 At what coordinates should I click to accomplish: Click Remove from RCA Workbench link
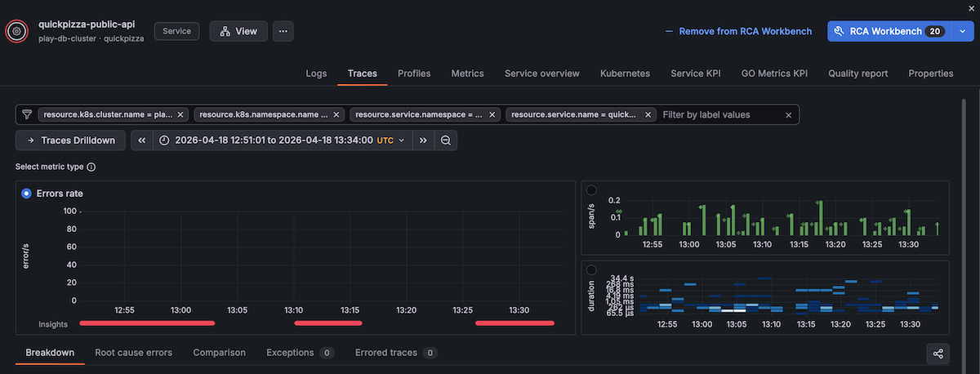738,31
